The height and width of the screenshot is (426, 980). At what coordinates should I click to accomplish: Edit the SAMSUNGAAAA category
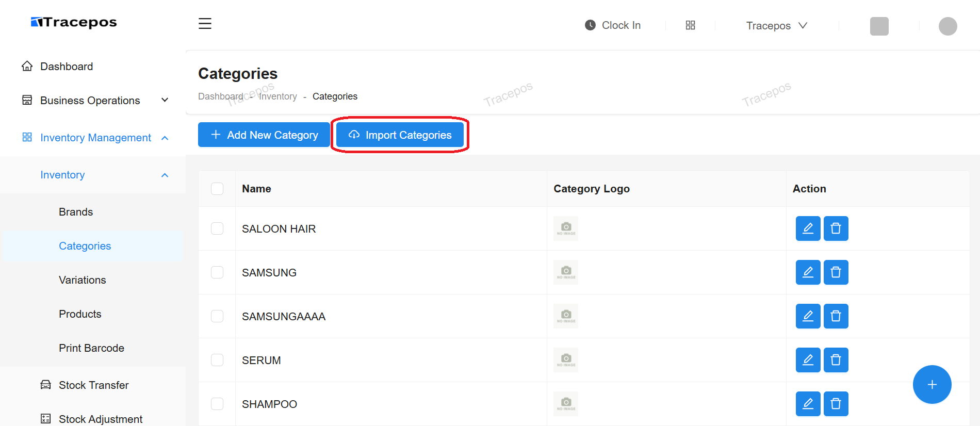point(808,316)
